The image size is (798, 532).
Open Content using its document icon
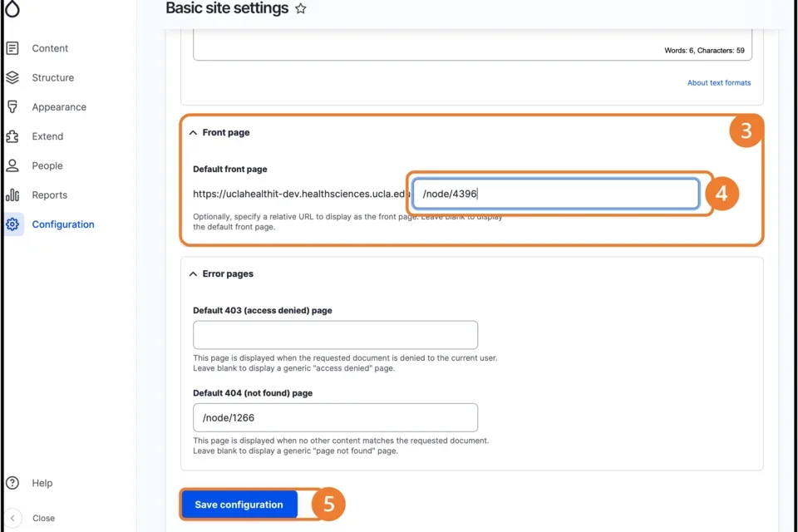point(13,48)
